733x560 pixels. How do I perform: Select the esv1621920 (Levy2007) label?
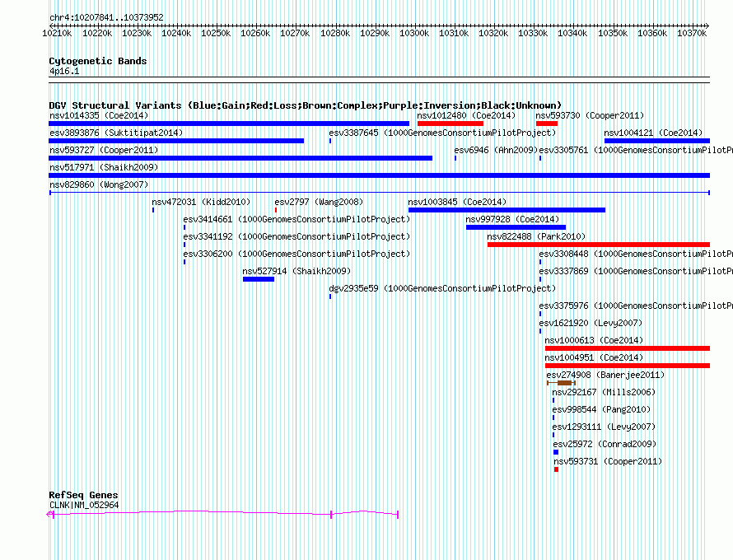591,323
